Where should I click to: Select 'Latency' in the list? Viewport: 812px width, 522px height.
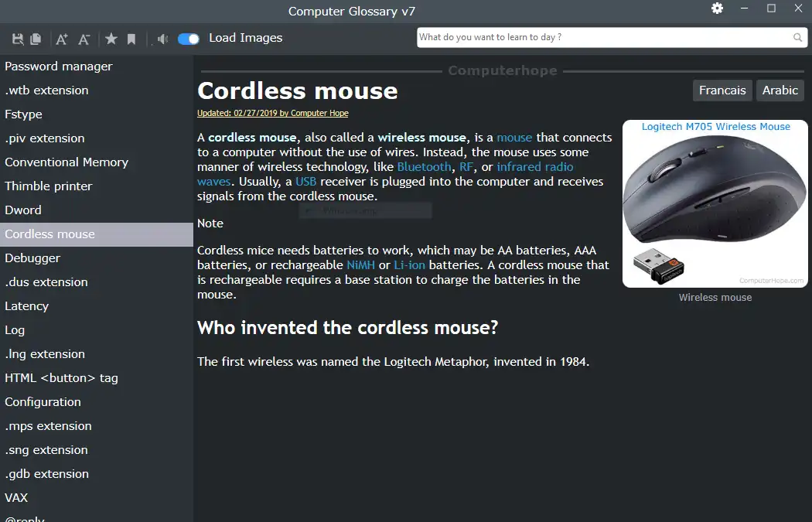click(97, 306)
